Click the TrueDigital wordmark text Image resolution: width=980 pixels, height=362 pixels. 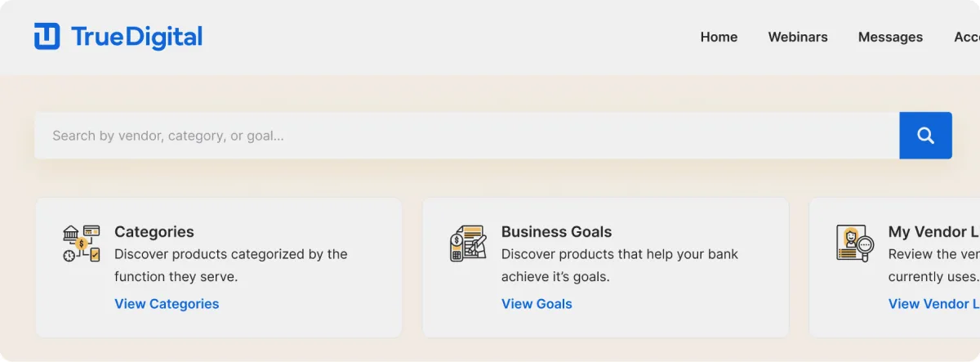[x=136, y=37]
